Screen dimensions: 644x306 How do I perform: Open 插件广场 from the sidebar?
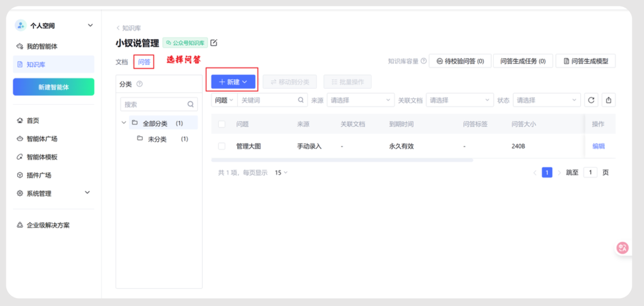click(38, 175)
